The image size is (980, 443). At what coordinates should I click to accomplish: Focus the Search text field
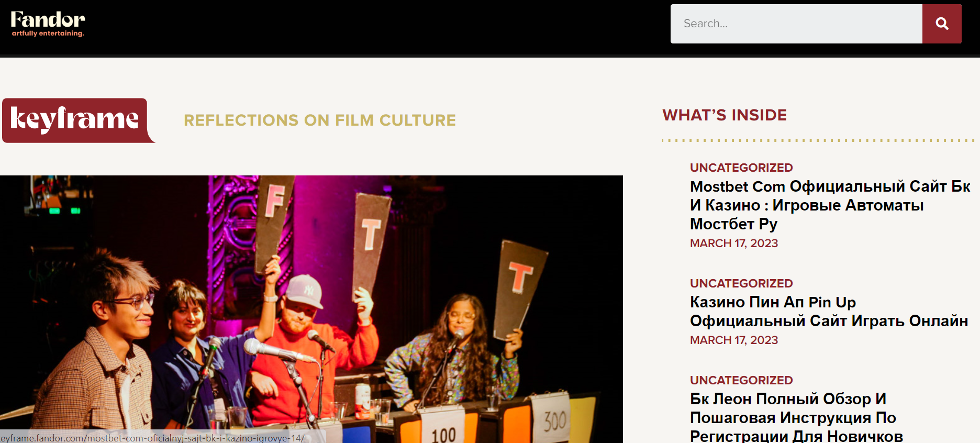click(796, 24)
